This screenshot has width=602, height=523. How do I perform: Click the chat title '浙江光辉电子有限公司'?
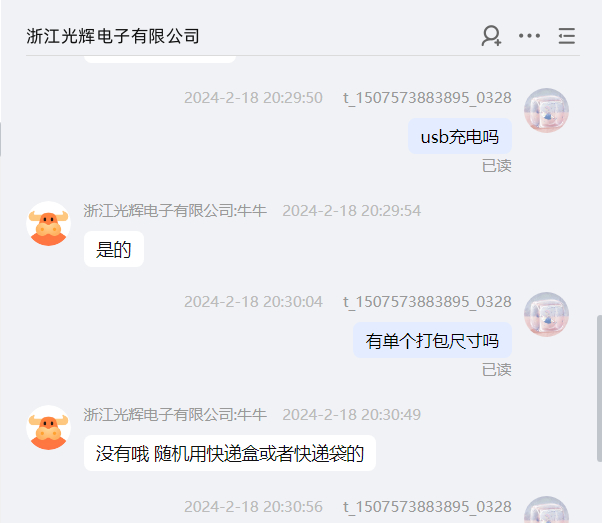pyautogui.click(x=113, y=36)
